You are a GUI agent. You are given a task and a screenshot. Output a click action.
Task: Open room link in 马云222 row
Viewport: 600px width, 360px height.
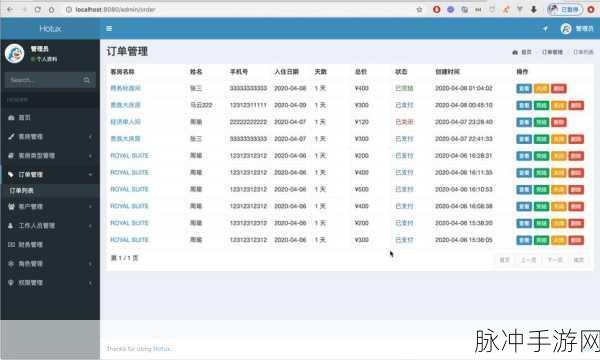coord(126,105)
